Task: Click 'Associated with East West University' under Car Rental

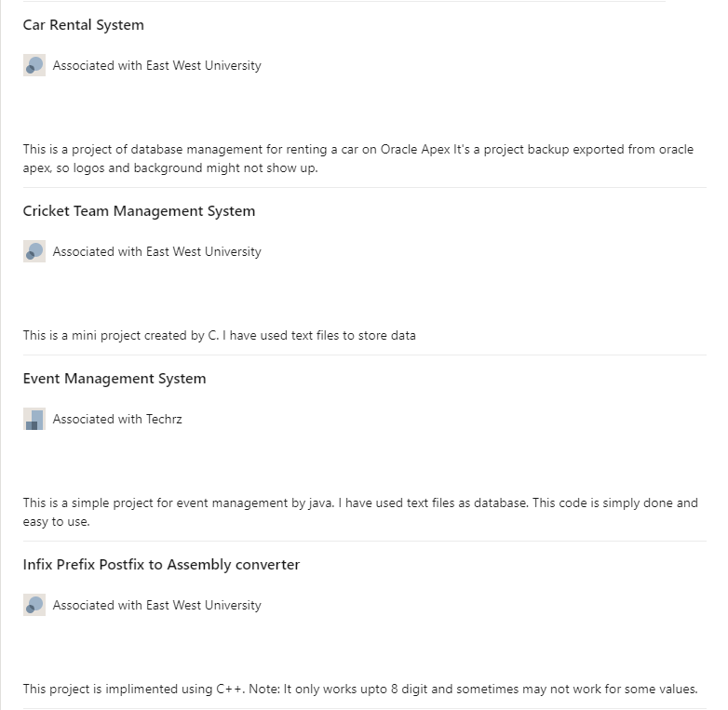Action: (x=156, y=65)
